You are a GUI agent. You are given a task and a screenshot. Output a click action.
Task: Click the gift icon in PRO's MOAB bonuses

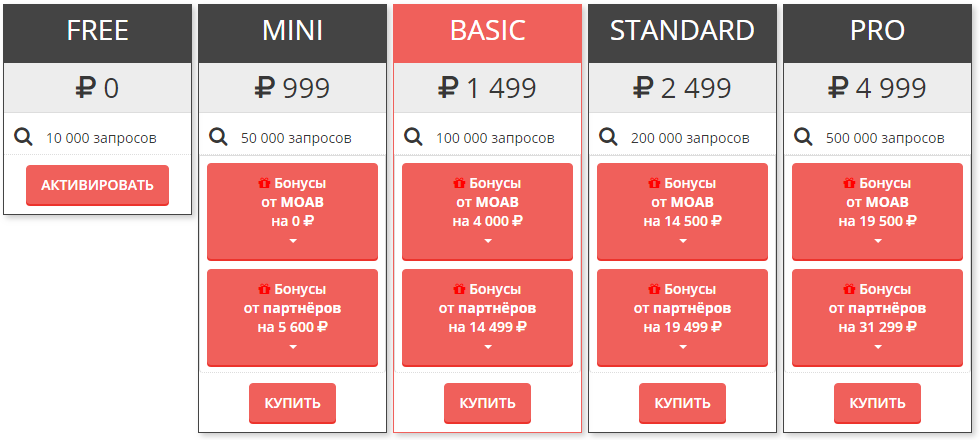pos(849,183)
